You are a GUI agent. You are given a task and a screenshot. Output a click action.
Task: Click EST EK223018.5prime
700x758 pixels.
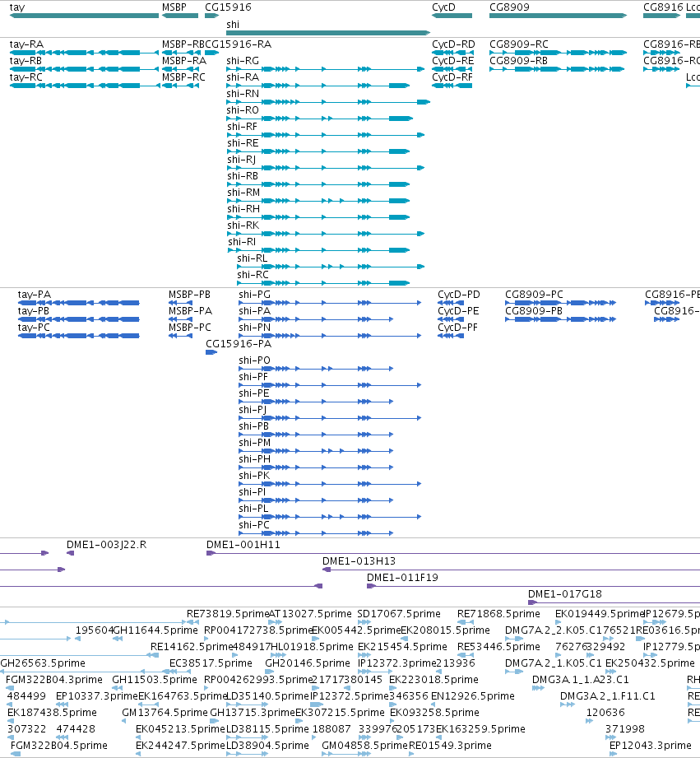click(x=433, y=680)
